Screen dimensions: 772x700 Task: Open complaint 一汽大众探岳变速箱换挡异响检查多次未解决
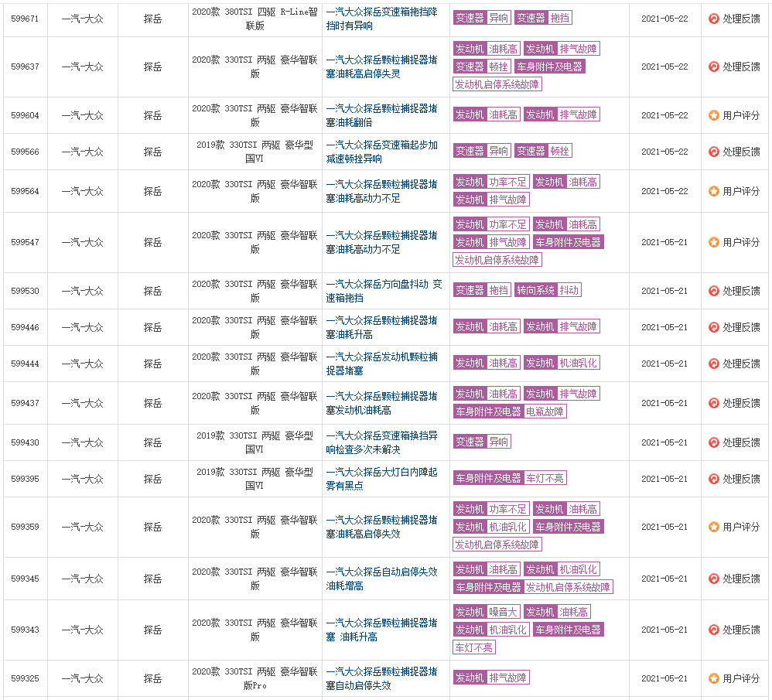tap(381, 442)
